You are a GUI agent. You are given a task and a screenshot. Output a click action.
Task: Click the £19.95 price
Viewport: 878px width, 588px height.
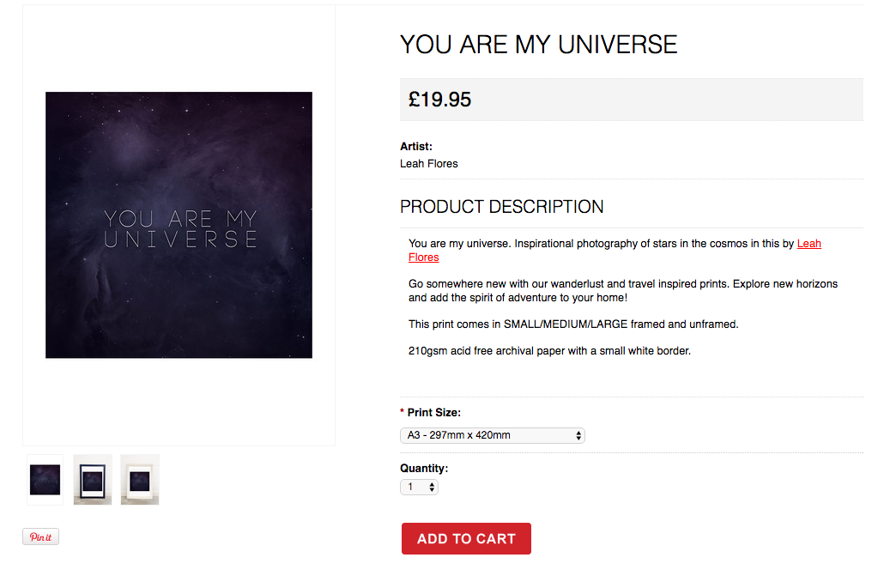[440, 100]
